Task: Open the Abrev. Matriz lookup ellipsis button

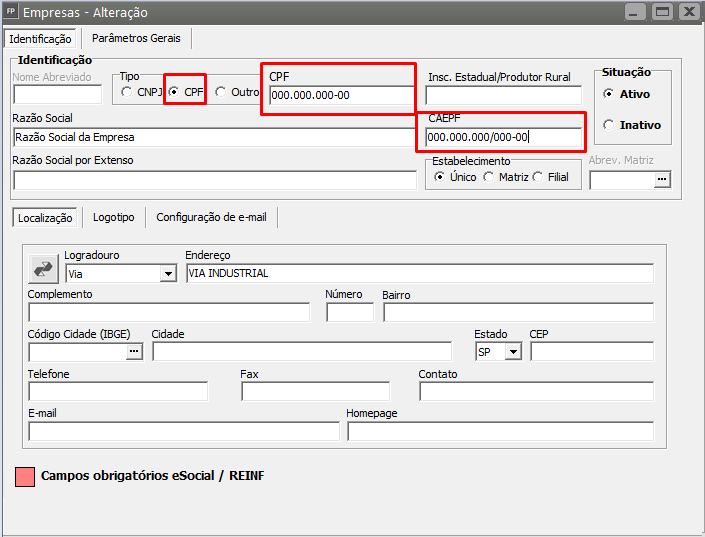Action: click(x=661, y=180)
